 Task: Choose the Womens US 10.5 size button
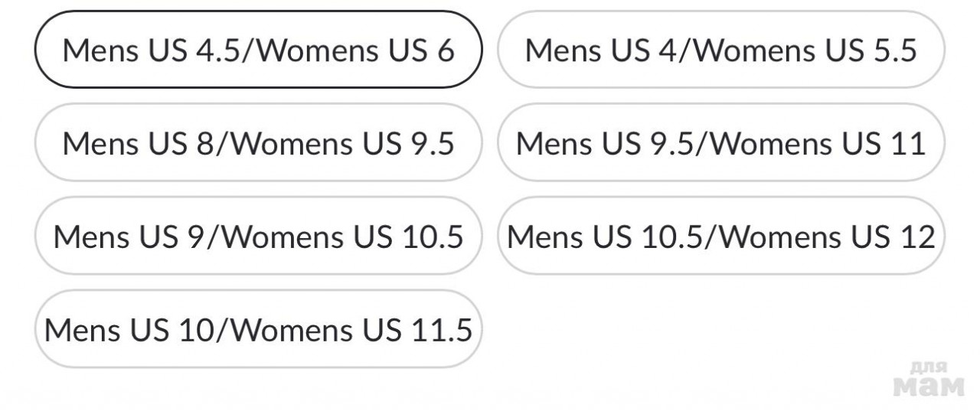tap(259, 236)
